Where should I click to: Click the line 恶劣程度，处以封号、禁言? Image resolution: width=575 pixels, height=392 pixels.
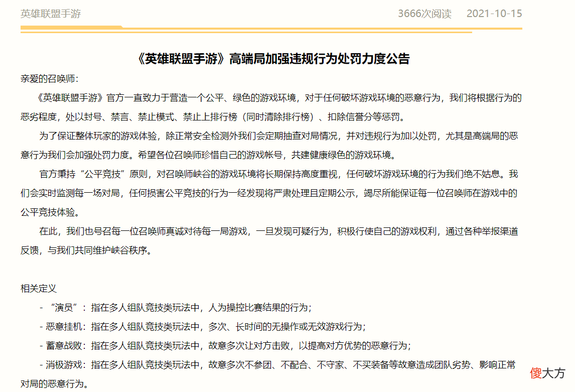coord(214,117)
